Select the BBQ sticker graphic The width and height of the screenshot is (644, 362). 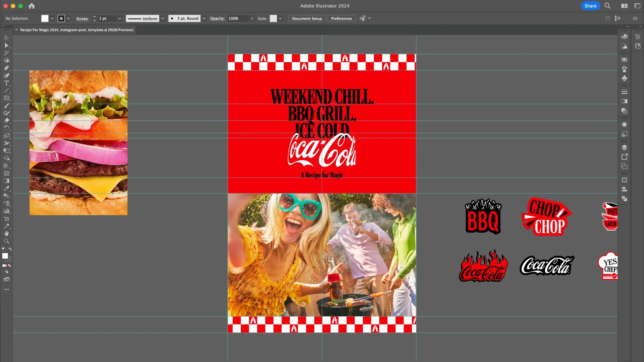pyautogui.click(x=483, y=217)
